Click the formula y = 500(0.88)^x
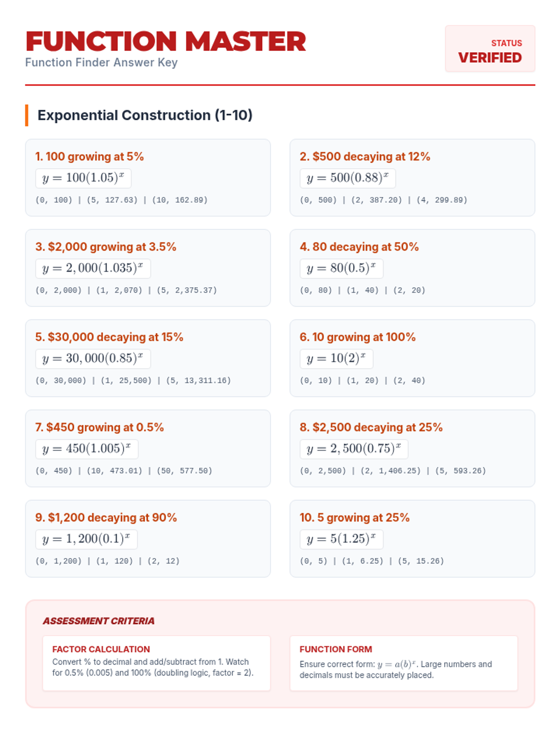 [x=347, y=178]
